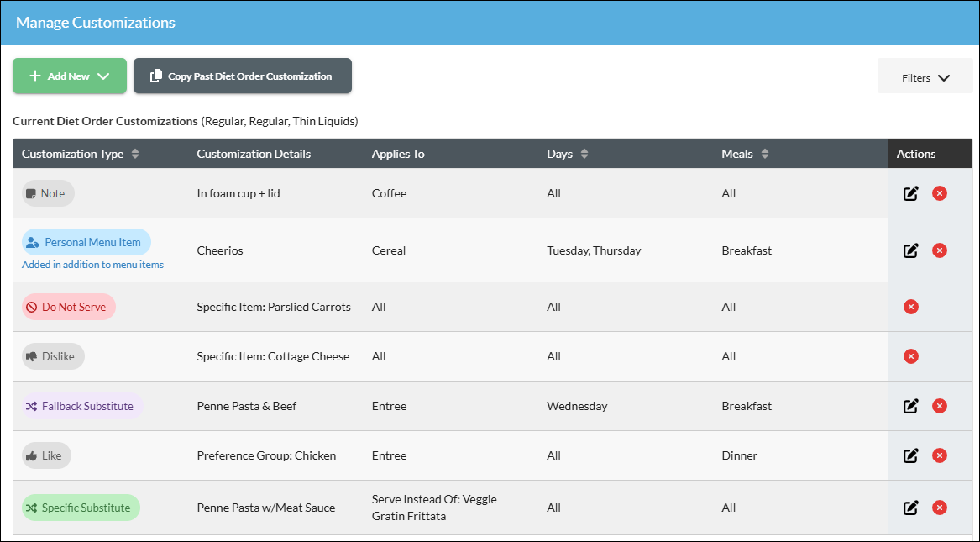Click the Do Not Serve badge

pyautogui.click(x=69, y=307)
